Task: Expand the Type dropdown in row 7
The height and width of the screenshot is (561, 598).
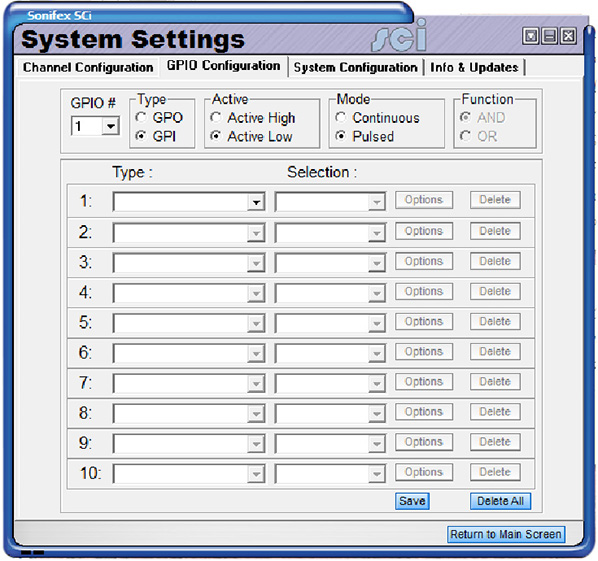Action: (x=256, y=383)
